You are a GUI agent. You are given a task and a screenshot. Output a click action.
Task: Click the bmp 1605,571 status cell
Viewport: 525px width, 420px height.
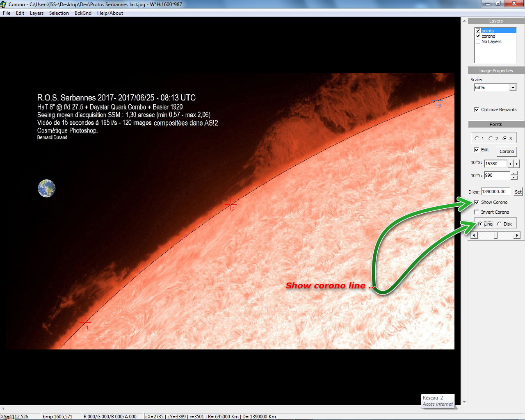[62, 416]
